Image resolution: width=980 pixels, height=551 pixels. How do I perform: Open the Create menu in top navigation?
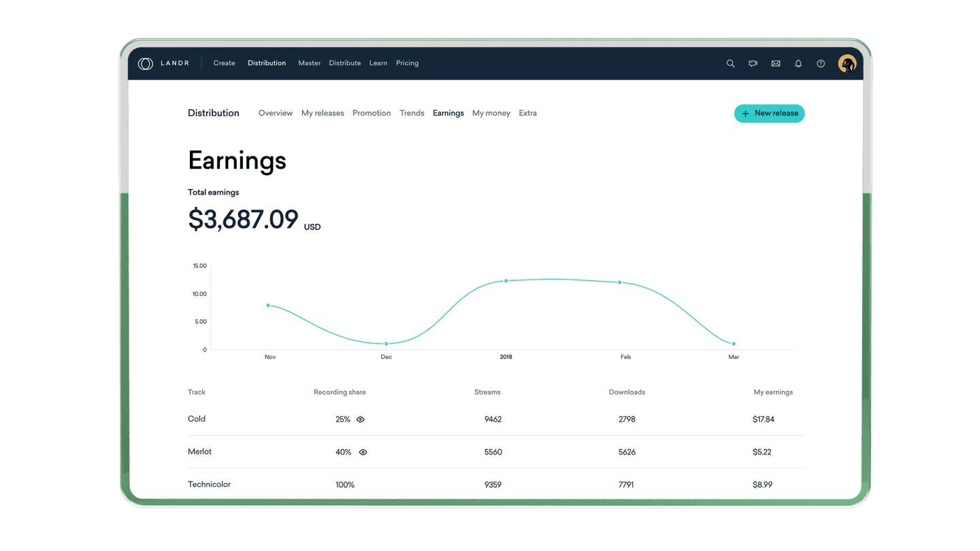tap(224, 63)
